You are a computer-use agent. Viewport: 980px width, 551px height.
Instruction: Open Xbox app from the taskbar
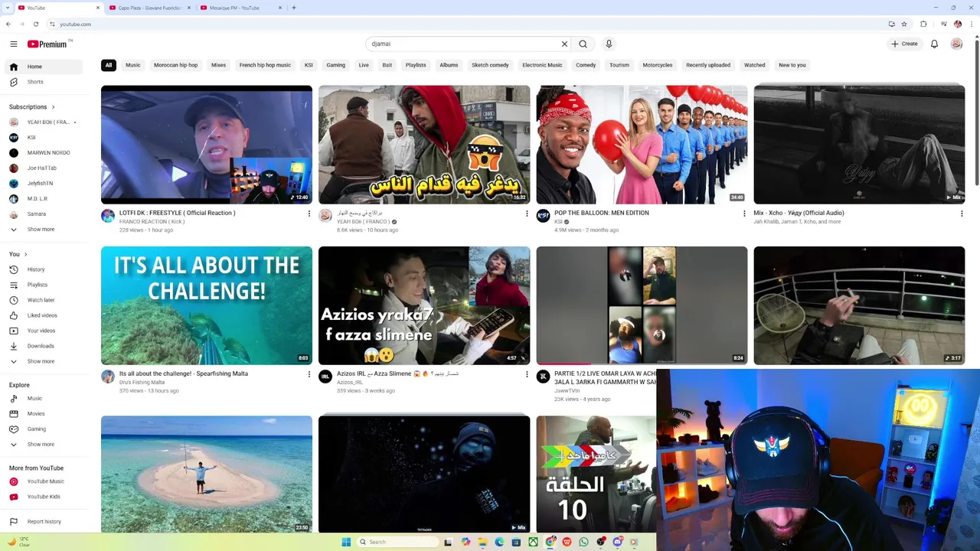(x=533, y=542)
